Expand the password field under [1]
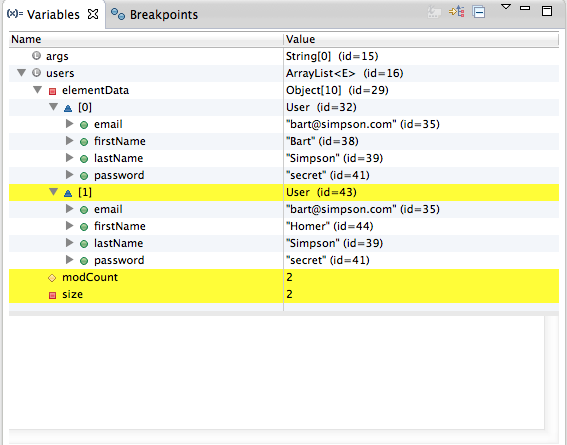The image size is (567, 445). 69,260
